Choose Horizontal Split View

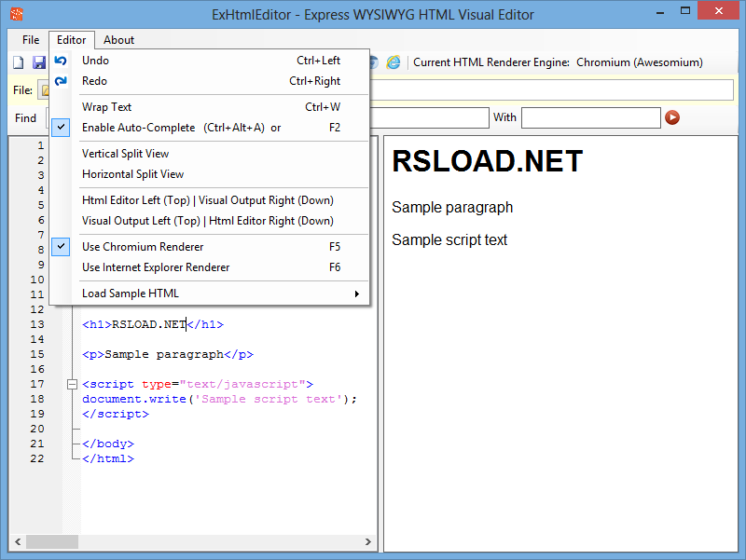210,174
